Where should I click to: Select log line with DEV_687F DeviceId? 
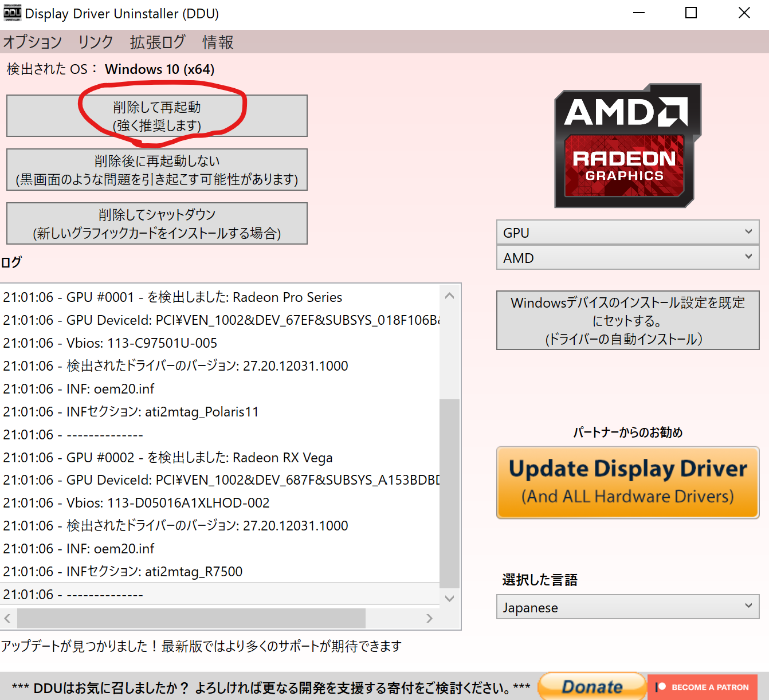220,480
